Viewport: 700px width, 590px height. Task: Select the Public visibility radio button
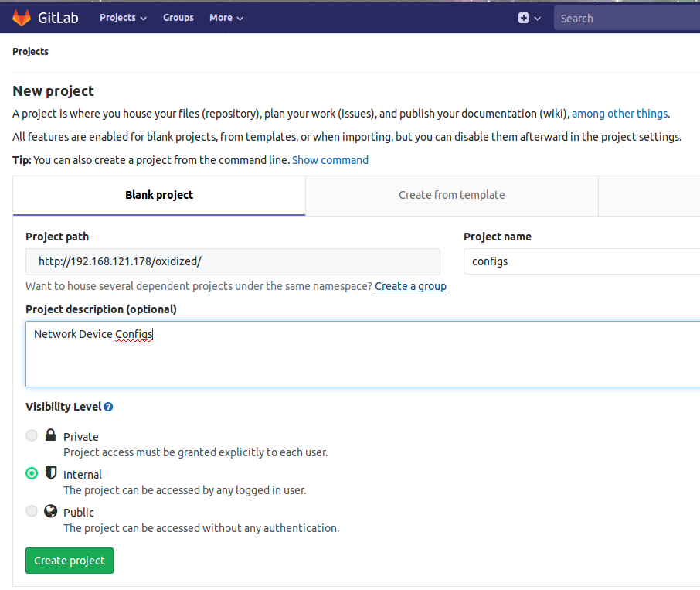(x=32, y=511)
